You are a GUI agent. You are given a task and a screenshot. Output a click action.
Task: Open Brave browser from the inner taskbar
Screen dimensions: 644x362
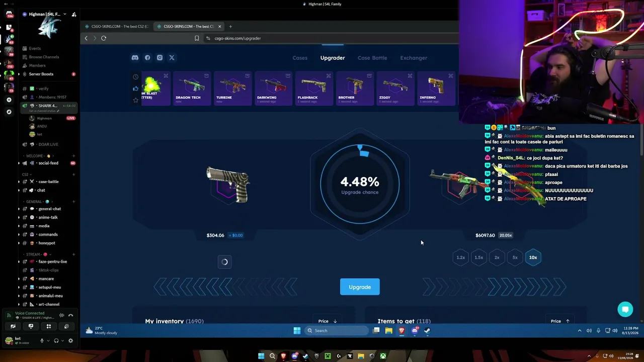tap(401, 330)
